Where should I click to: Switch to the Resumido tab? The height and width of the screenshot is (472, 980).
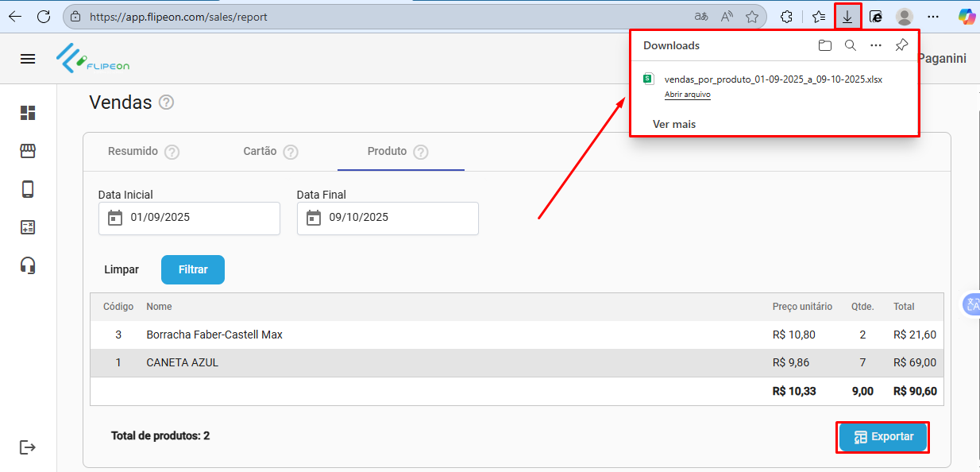click(x=133, y=151)
